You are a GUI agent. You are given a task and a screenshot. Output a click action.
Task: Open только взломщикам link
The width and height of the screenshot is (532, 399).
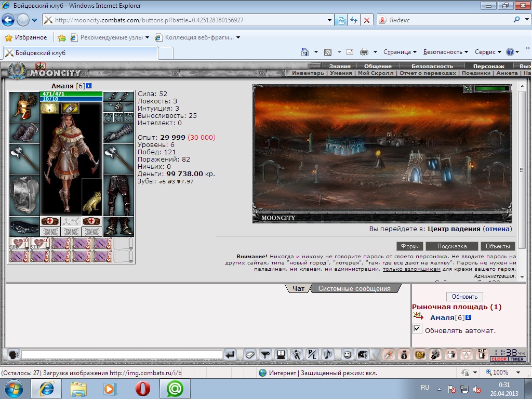[x=411, y=269]
